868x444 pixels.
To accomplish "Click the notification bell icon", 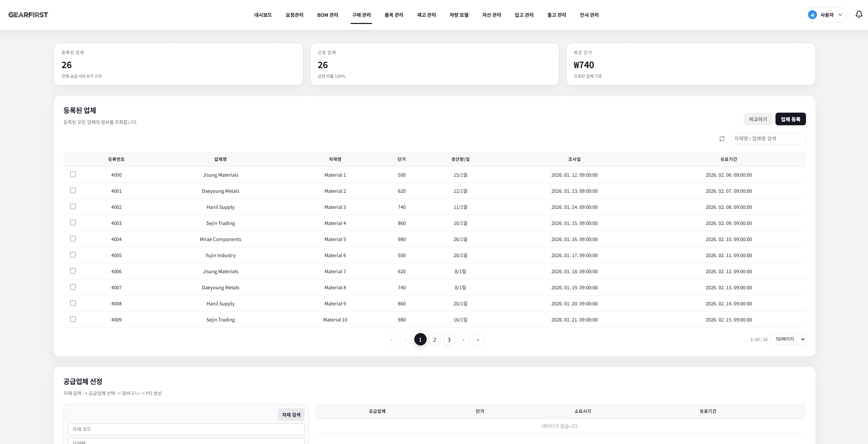I will (x=859, y=14).
